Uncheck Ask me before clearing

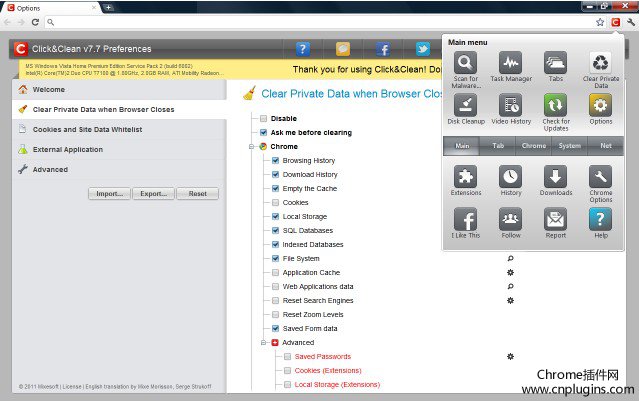pyautogui.click(x=264, y=133)
